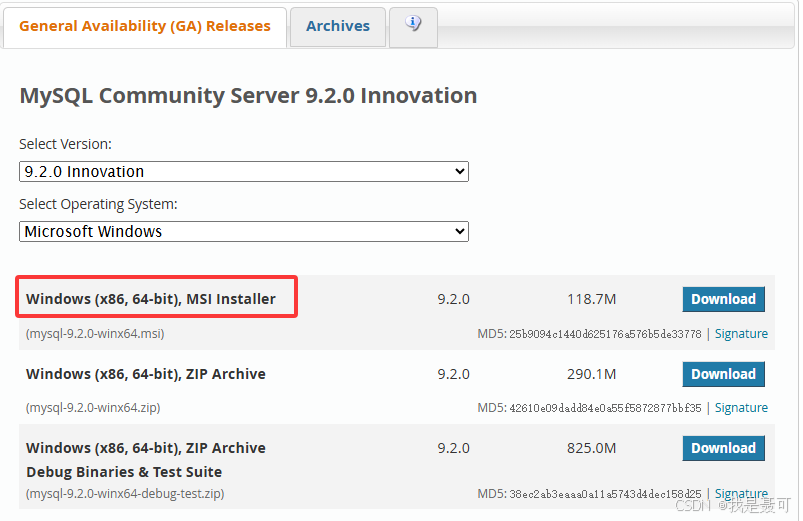Open Signature link for mysql-9.2.0-winx64.msi

[741, 334]
